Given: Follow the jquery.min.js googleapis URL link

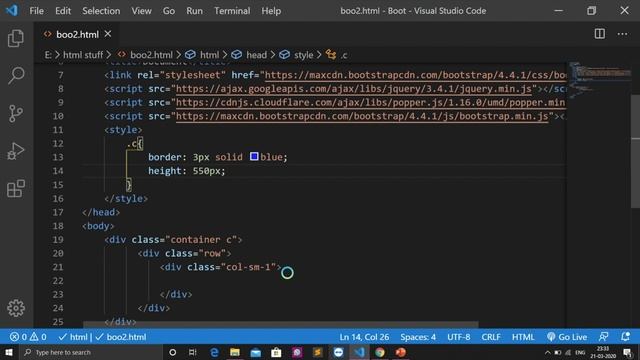Looking at the screenshot, I should point(353,89).
